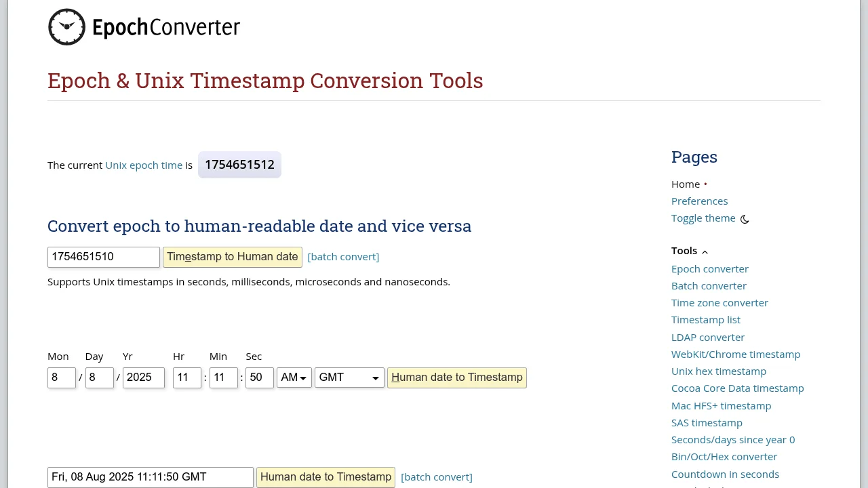Click the EpochConverter clock logo
The image size is (868, 488).
66,27
